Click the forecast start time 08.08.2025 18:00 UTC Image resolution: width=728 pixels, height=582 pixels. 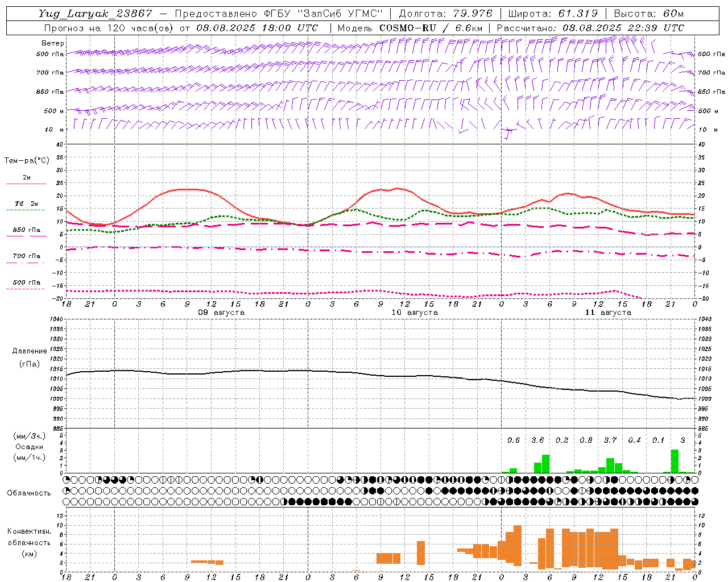click(x=257, y=28)
